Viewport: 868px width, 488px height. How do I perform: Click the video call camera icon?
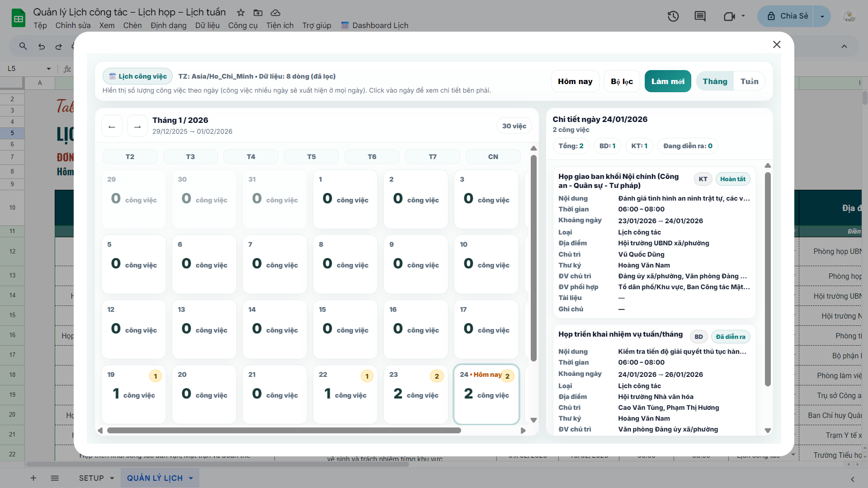(729, 16)
